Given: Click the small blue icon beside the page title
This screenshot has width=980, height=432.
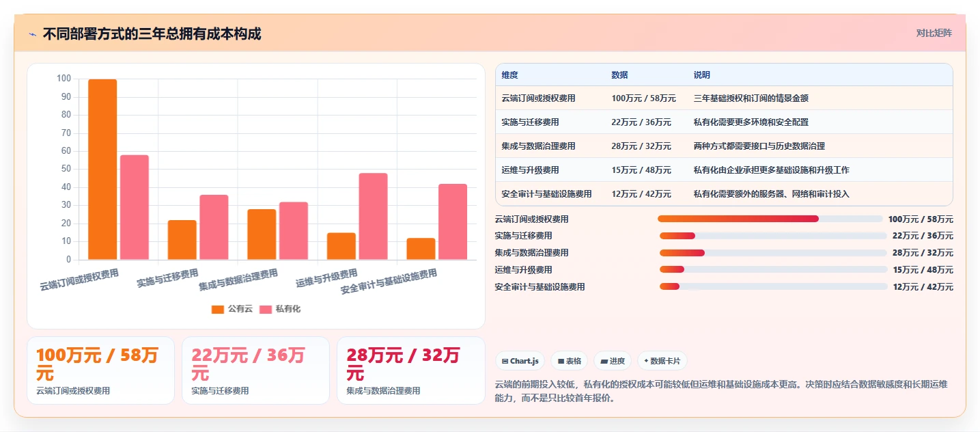Looking at the screenshot, I should click(x=32, y=34).
